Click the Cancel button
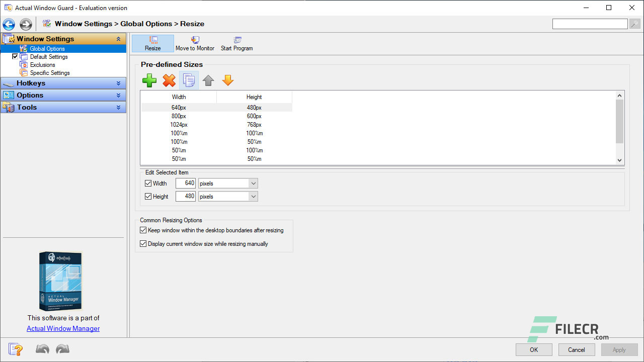This screenshot has width=644, height=362. click(x=577, y=350)
